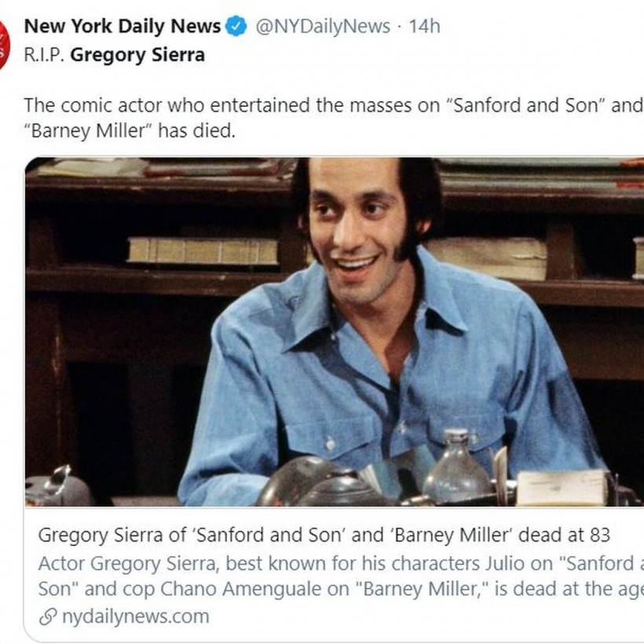The height and width of the screenshot is (644, 644).
Task: Click the white paper stack on desk
Action: point(562,486)
